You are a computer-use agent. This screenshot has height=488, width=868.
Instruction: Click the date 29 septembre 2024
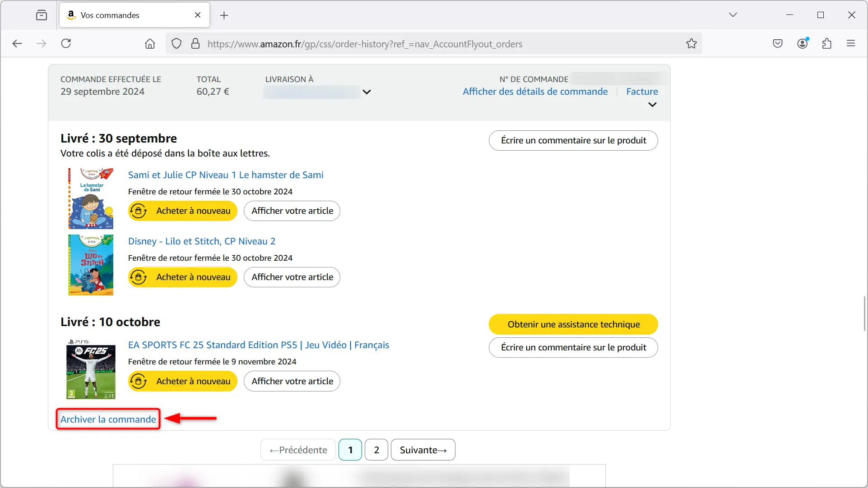102,92
